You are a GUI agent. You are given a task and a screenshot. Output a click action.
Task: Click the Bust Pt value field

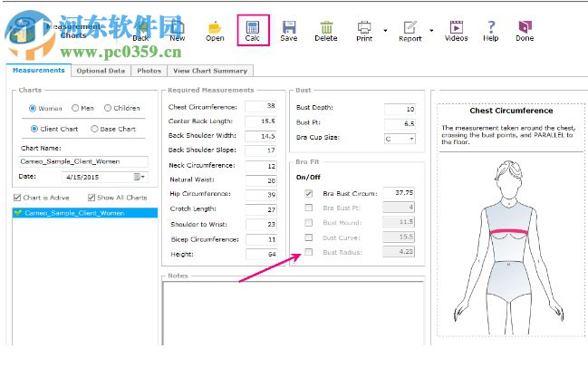pos(400,124)
